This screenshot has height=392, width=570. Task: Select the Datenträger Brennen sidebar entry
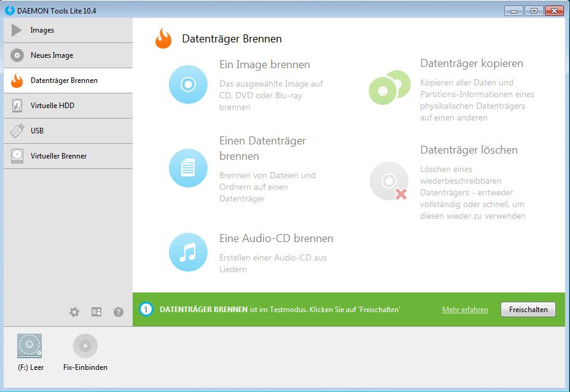click(68, 80)
